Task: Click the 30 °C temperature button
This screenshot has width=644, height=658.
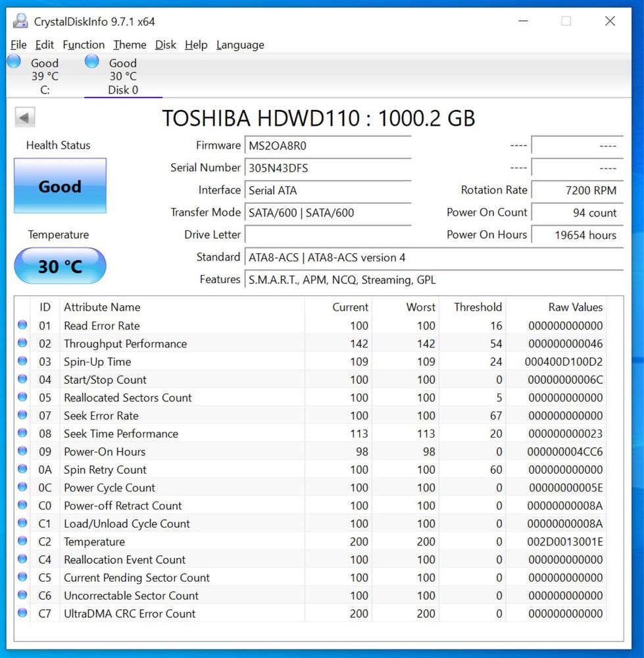Action: click(x=60, y=266)
